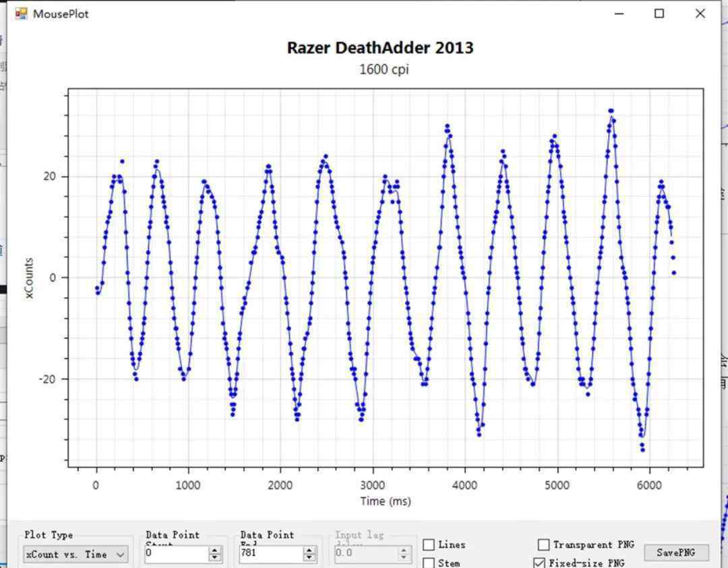This screenshot has width=728, height=568.
Task: Click the Data Point End stepper arrows
Action: [309, 553]
